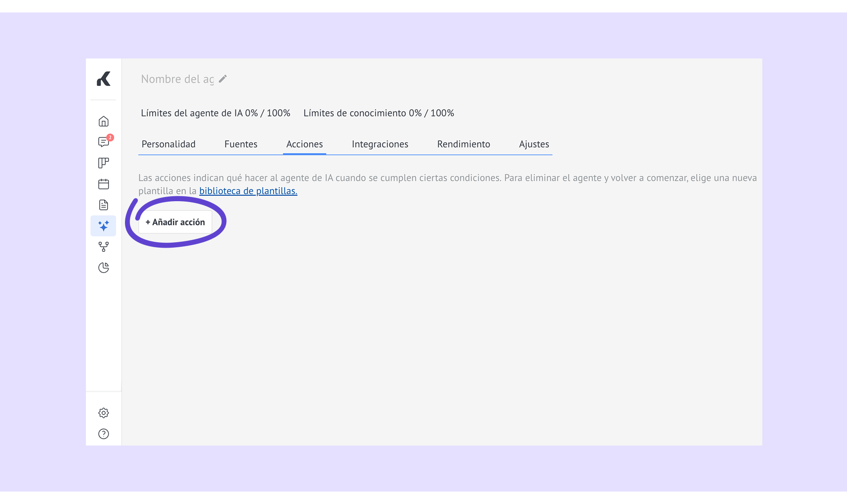
Task: Switch to the Personalidad tab
Action: [169, 144]
